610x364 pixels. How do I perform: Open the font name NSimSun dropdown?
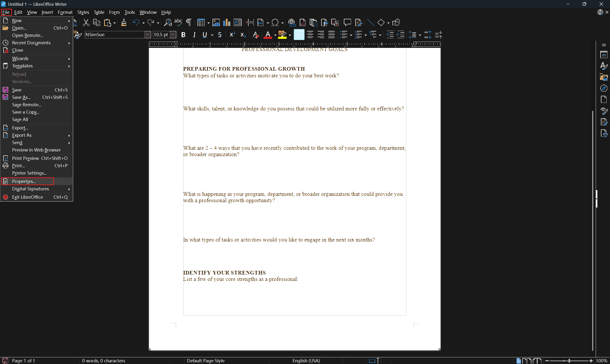tap(148, 35)
